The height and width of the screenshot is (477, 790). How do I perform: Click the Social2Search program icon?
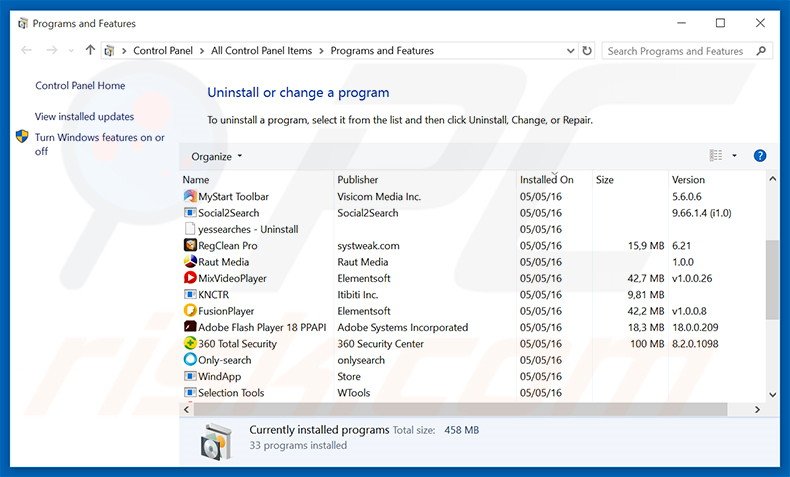click(x=190, y=213)
